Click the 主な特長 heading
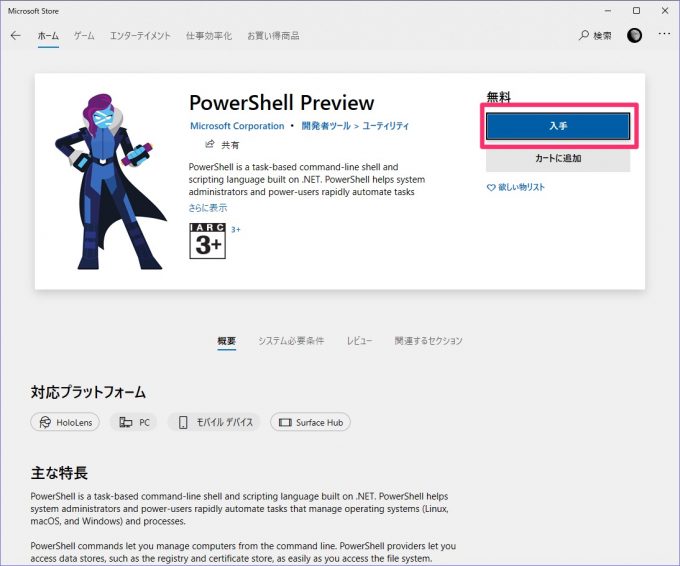This screenshot has height=566, width=680. pos(59,473)
